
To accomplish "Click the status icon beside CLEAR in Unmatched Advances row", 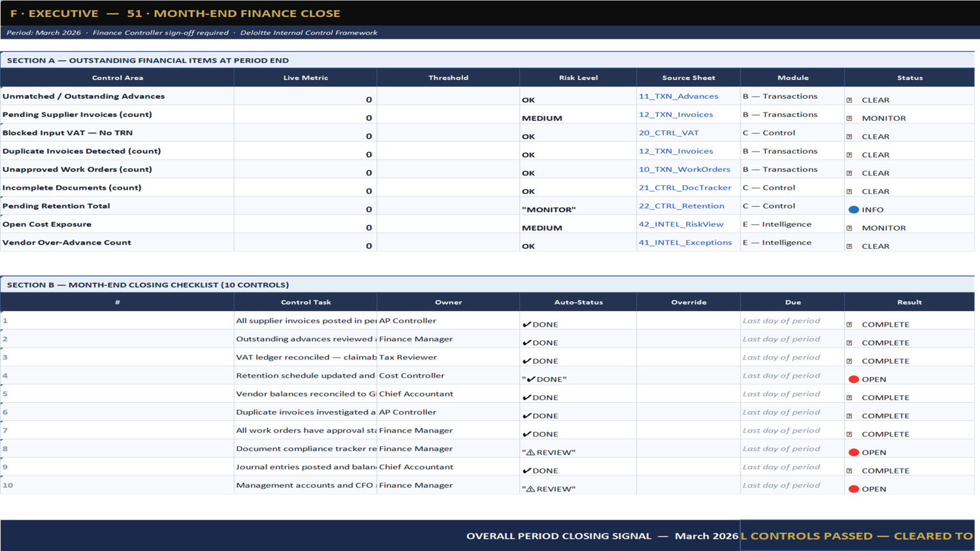I will pyautogui.click(x=849, y=100).
